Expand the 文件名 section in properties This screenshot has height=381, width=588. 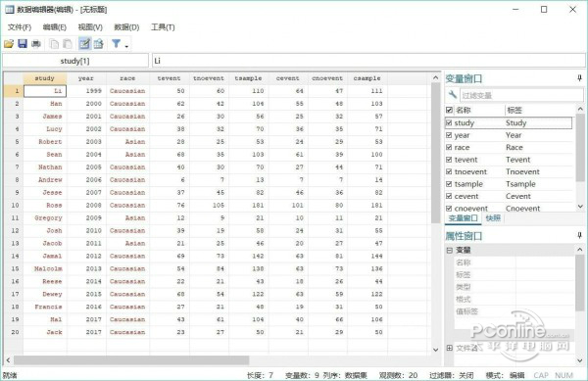tap(450, 348)
